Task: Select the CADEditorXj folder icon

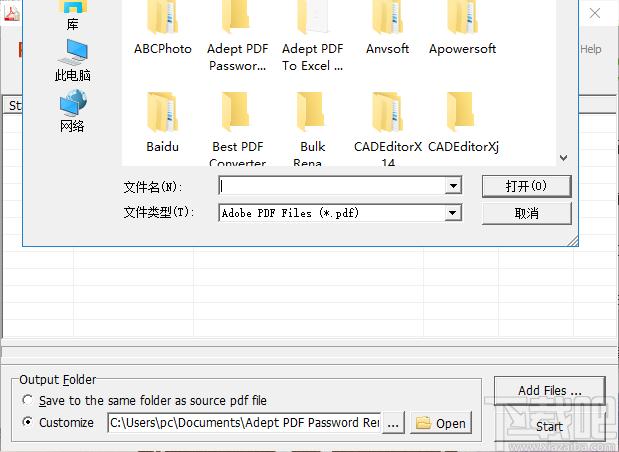Action: tap(462, 112)
